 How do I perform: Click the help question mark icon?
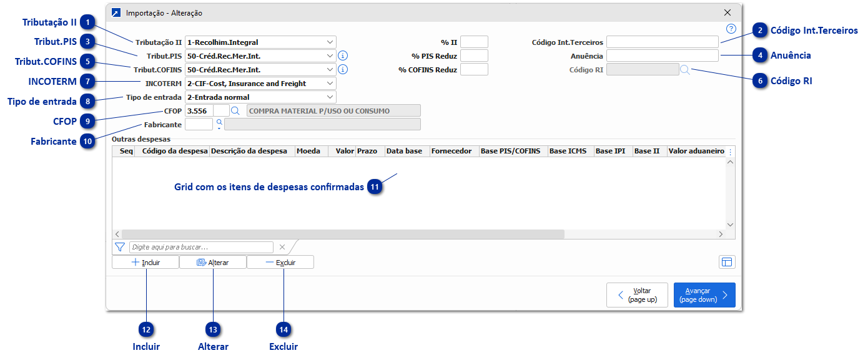731,29
